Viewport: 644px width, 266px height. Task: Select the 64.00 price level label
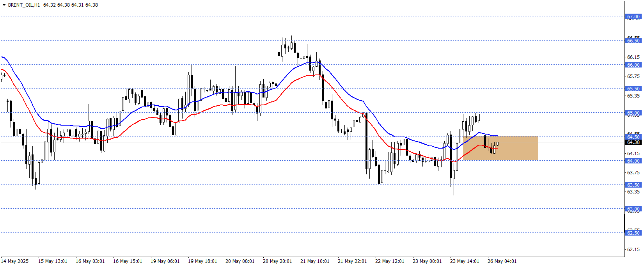[x=633, y=161]
